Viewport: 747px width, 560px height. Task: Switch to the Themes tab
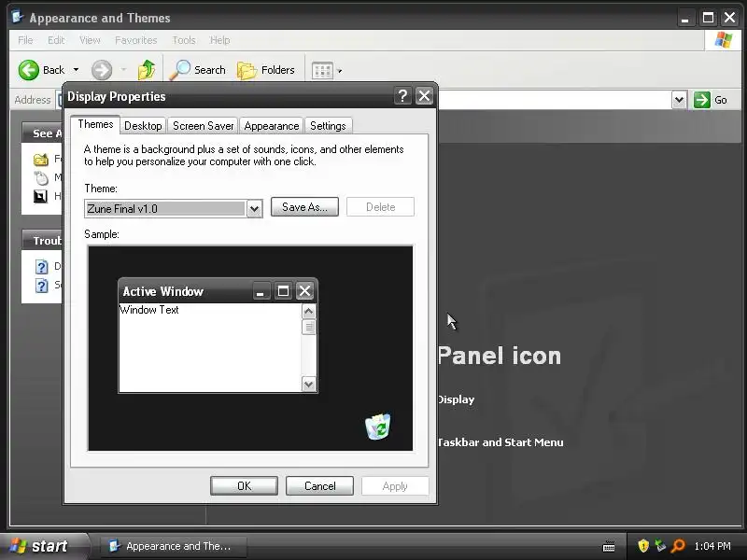(95, 124)
